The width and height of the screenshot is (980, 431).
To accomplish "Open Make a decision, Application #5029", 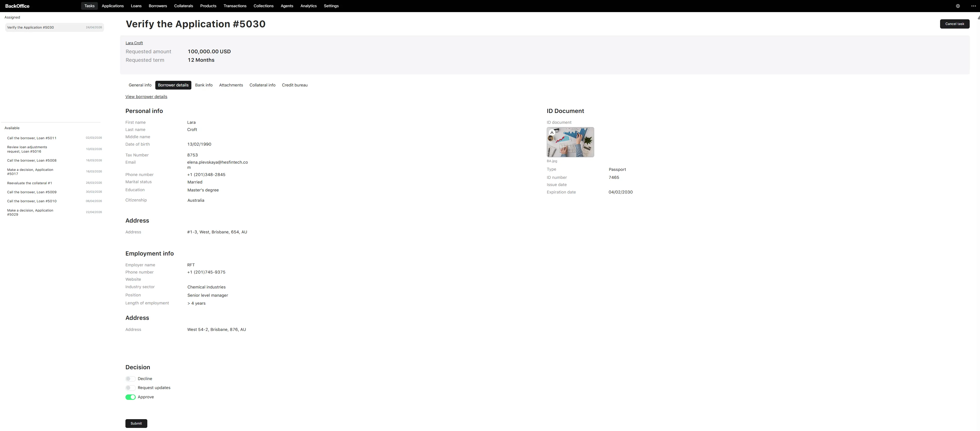I will [54, 213].
